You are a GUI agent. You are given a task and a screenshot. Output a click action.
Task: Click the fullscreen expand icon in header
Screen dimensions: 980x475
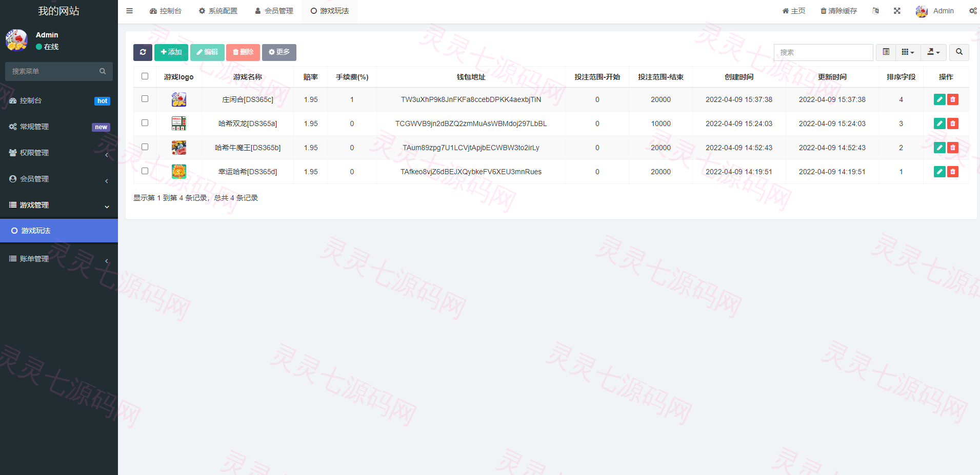tap(897, 11)
